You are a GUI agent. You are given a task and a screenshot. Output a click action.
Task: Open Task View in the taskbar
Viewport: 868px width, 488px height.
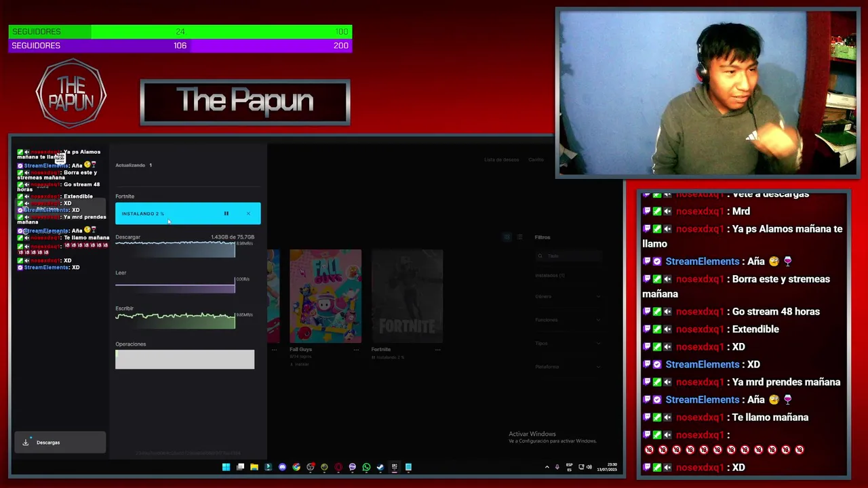(x=240, y=467)
